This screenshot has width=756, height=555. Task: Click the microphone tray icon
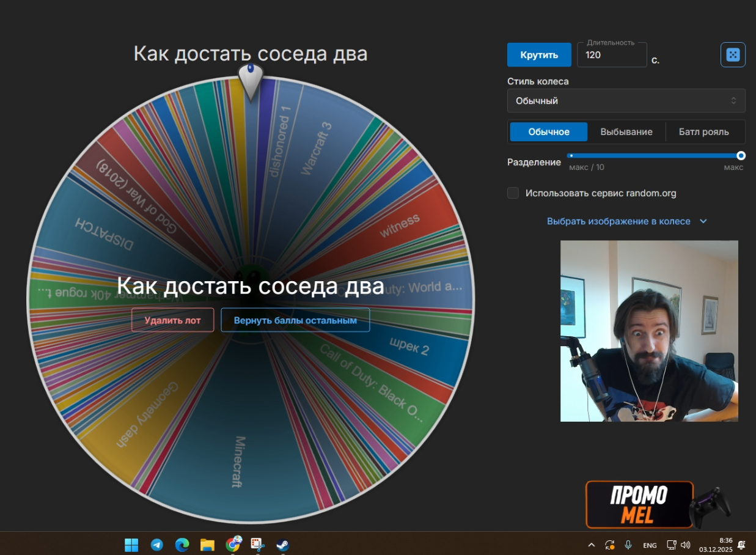pos(628,545)
